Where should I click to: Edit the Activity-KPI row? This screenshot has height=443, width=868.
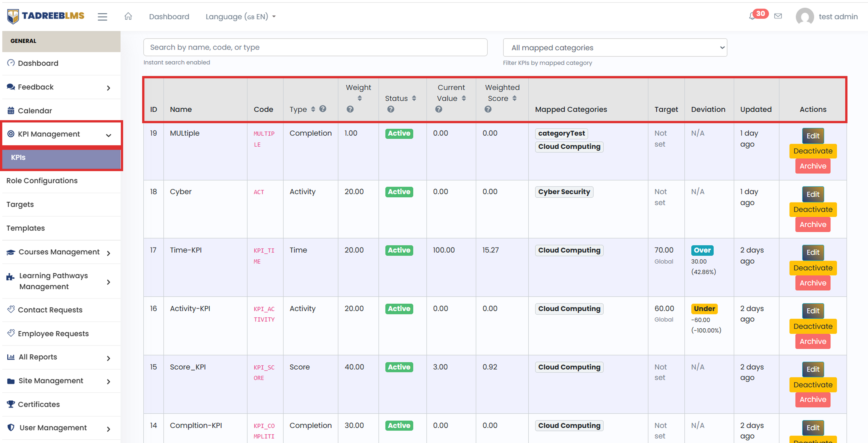pyautogui.click(x=813, y=311)
